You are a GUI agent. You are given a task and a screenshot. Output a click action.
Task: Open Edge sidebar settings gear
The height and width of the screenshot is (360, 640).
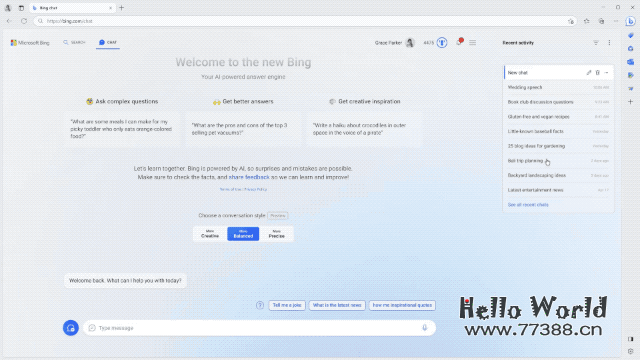(x=631, y=351)
